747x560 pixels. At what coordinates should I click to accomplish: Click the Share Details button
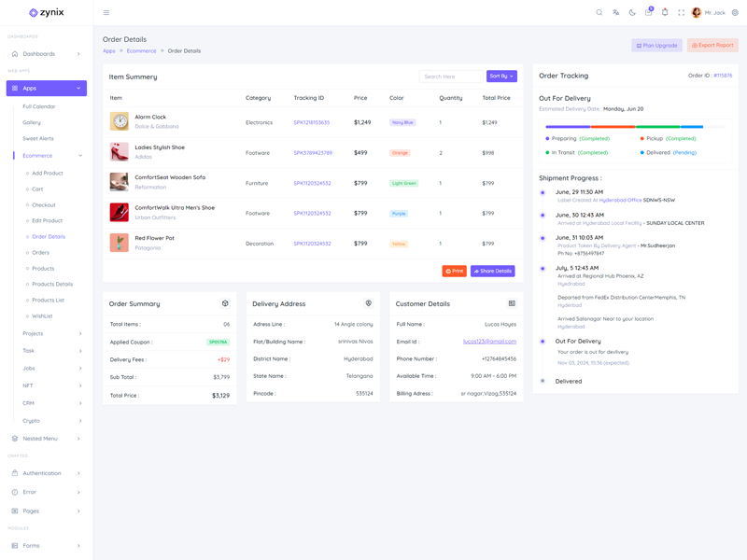click(x=492, y=272)
